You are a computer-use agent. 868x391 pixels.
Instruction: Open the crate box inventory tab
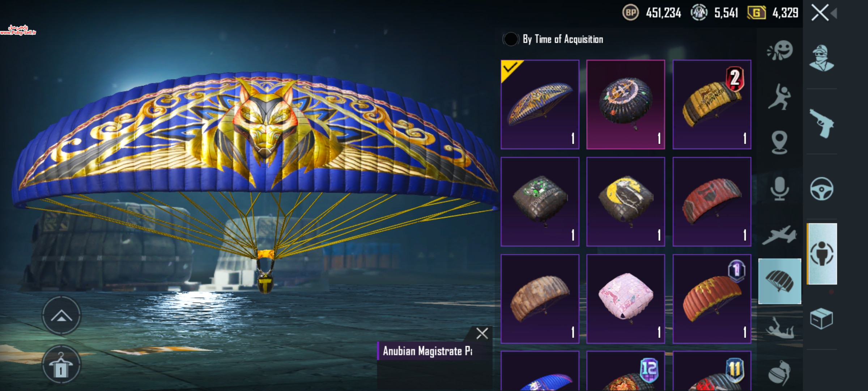point(822,319)
